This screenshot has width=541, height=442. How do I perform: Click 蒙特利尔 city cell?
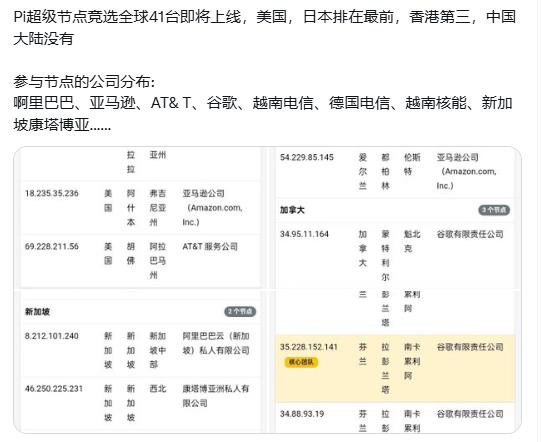tap(385, 255)
